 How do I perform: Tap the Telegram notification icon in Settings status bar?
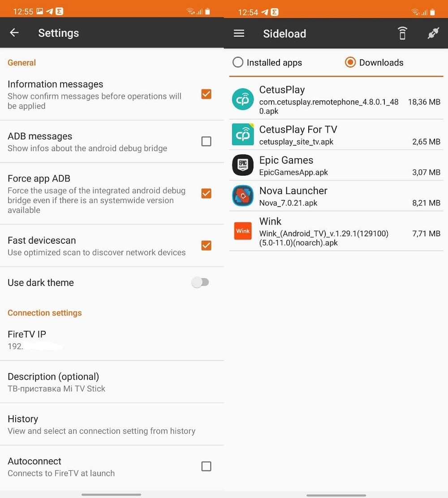[50, 12]
